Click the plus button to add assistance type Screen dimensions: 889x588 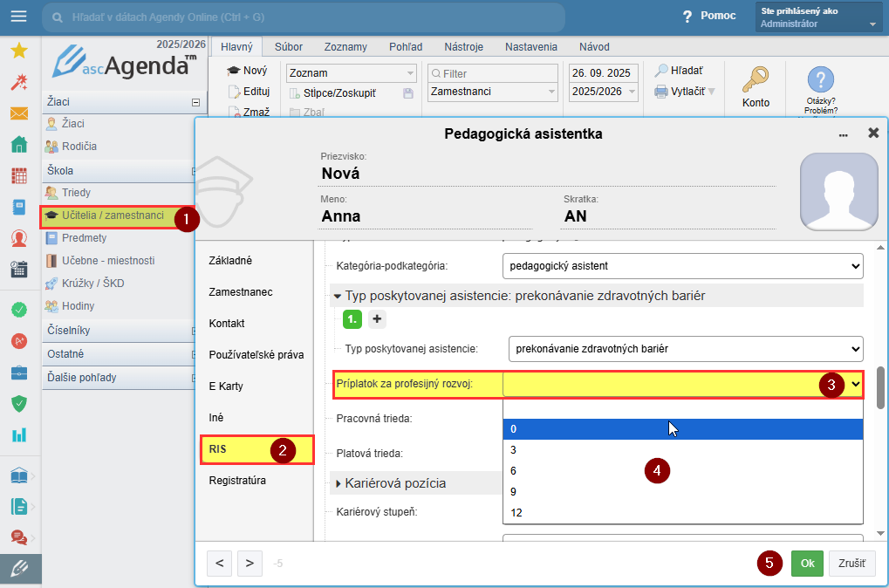[377, 319]
